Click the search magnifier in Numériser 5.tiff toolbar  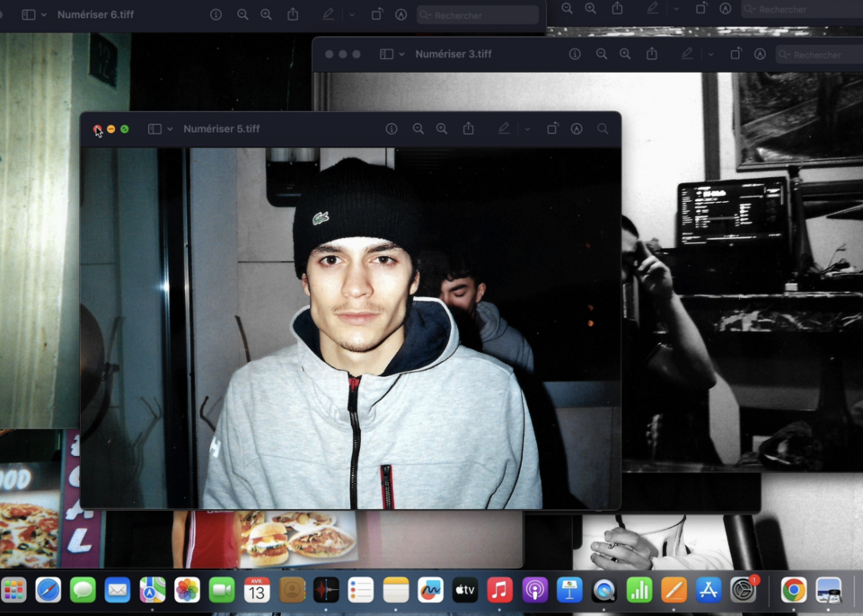tap(603, 129)
